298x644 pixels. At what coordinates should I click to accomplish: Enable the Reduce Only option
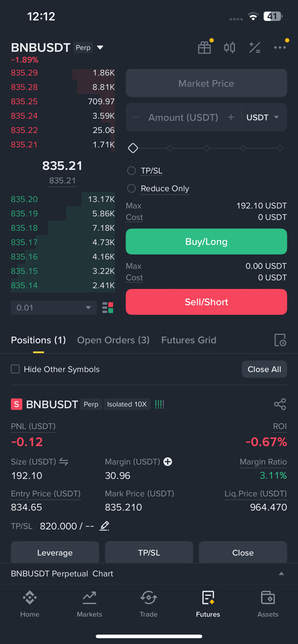click(131, 188)
